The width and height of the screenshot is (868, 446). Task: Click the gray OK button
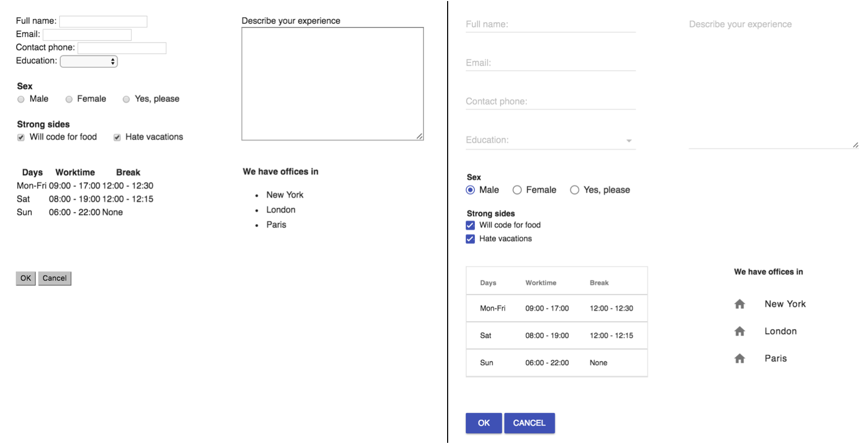pos(26,278)
